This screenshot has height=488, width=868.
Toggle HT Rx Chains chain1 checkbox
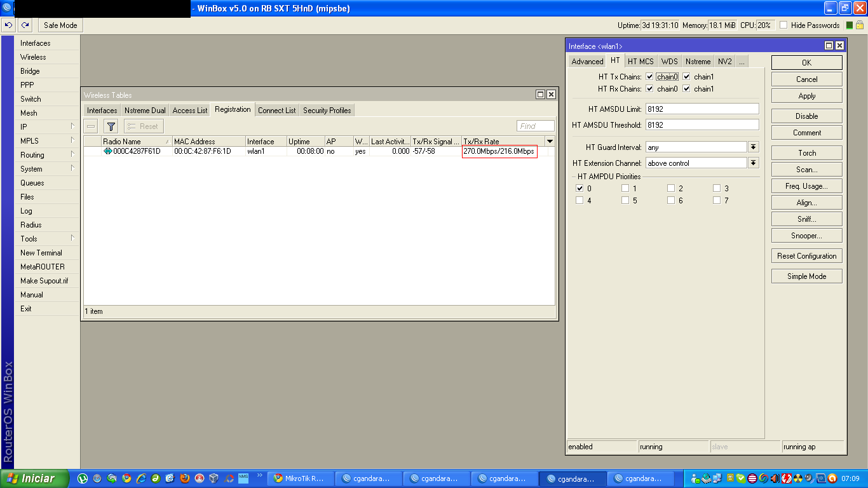pos(687,89)
